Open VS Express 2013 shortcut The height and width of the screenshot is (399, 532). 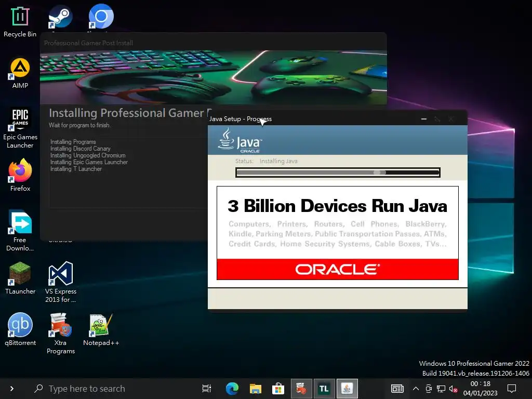[x=60, y=282]
